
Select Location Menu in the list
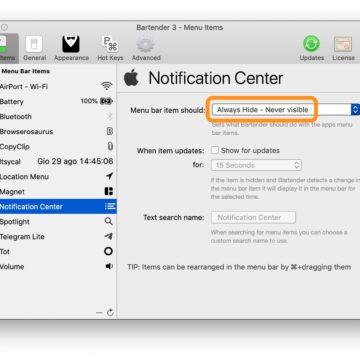57,177
